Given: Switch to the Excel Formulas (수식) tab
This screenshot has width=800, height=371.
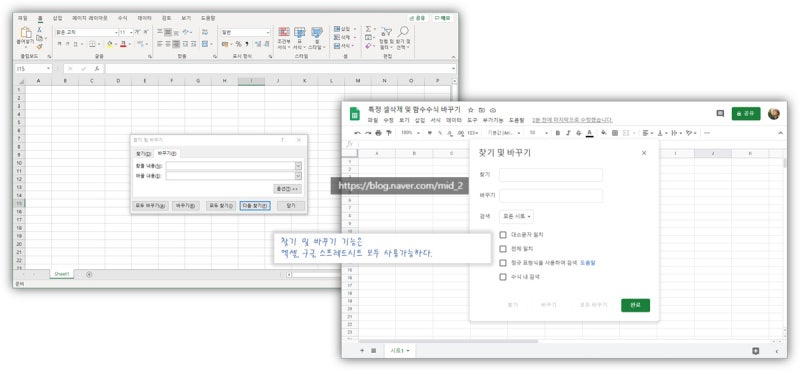Looking at the screenshot, I should click(122, 18).
